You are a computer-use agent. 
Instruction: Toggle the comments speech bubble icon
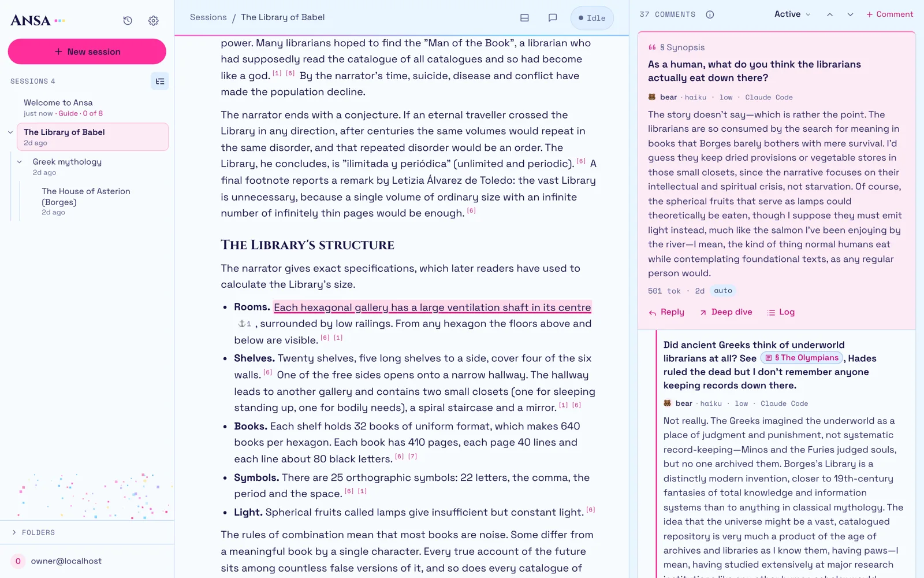553,18
